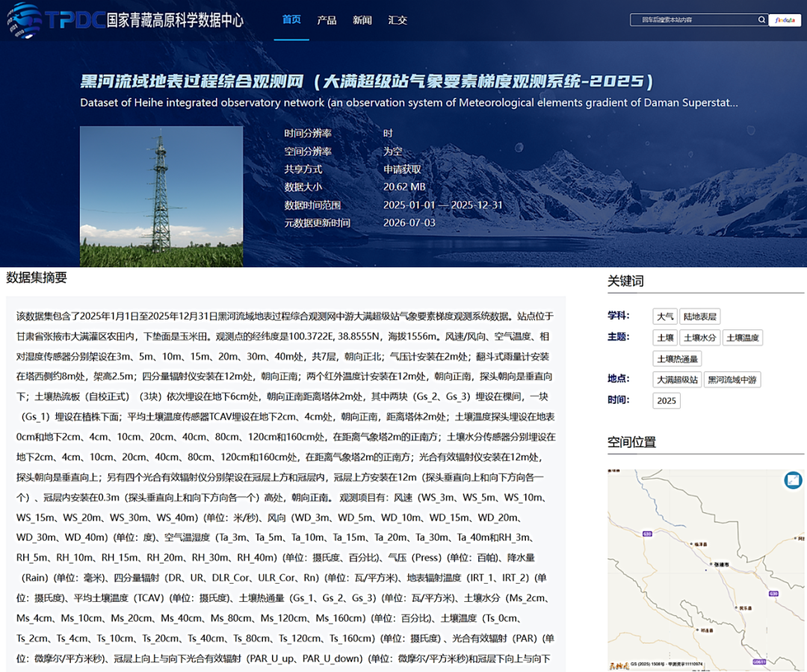Click the 关键词 heading
807x672 pixels.
tap(625, 281)
